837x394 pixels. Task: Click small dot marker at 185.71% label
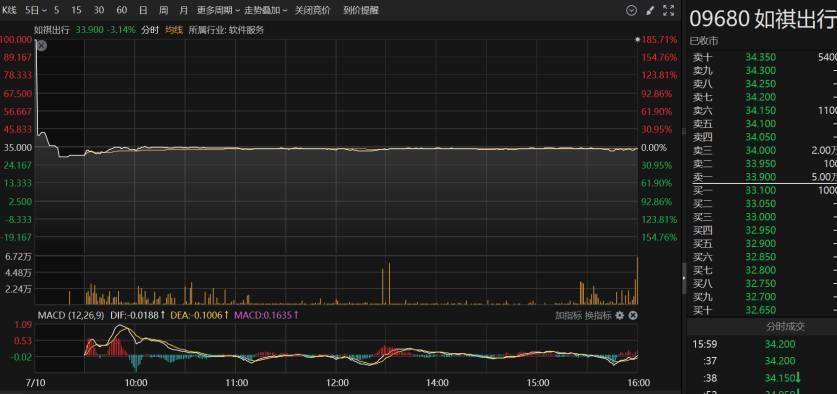click(x=637, y=40)
